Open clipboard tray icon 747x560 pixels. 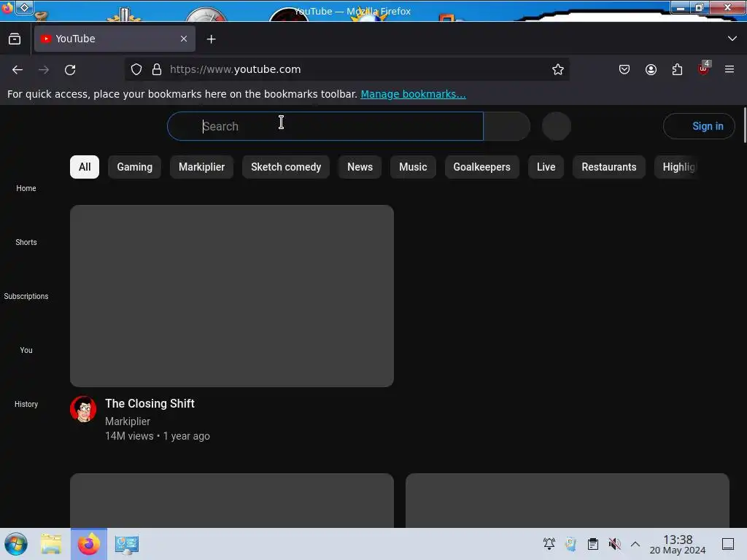coord(592,544)
